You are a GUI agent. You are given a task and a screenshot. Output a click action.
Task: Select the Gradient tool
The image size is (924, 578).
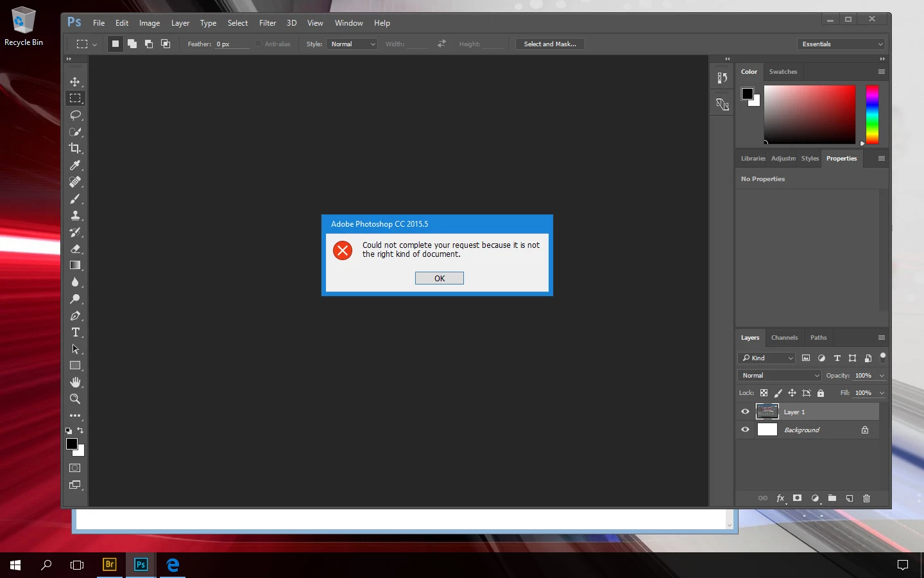tap(75, 265)
